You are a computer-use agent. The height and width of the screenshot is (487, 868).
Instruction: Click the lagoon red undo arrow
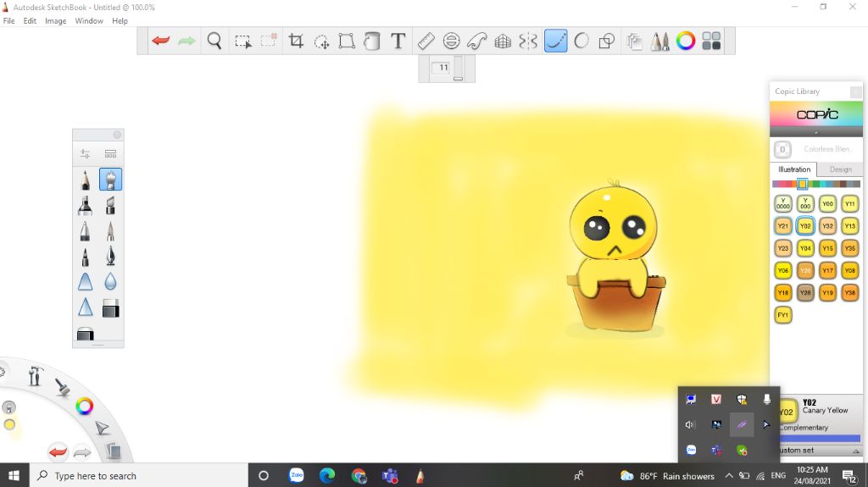58,452
